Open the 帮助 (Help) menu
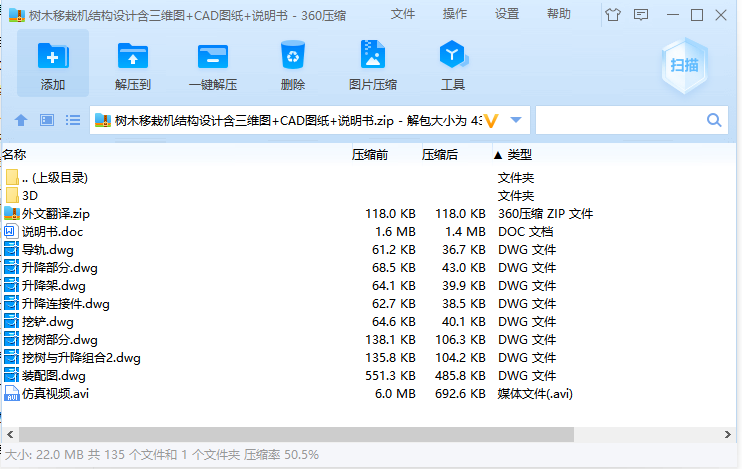The height and width of the screenshot is (469, 742). coord(559,14)
